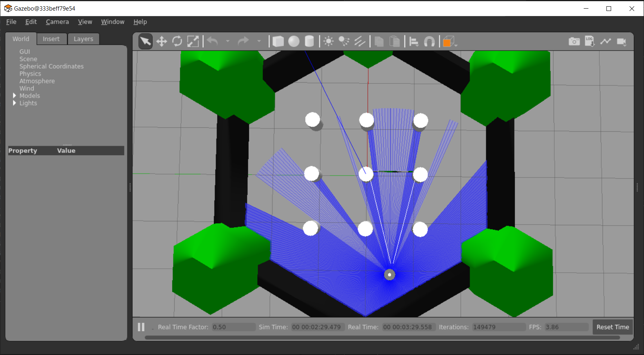This screenshot has width=644, height=355.
Task: Open the Window menu
Action: (113, 22)
